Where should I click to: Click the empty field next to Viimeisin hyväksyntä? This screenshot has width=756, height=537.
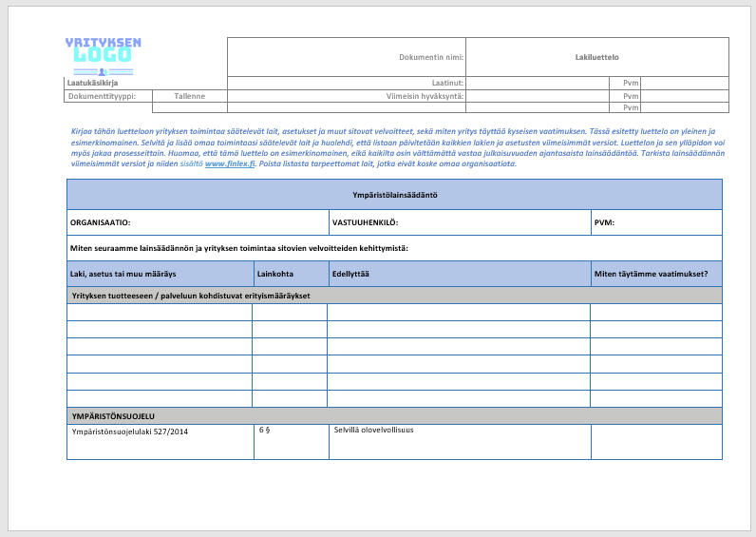point(538,96)
